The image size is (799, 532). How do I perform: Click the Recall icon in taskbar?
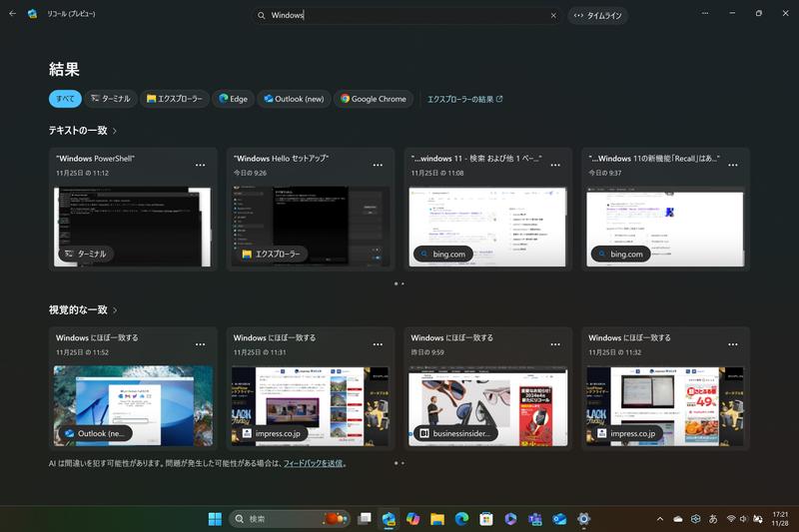coord(389,519)
